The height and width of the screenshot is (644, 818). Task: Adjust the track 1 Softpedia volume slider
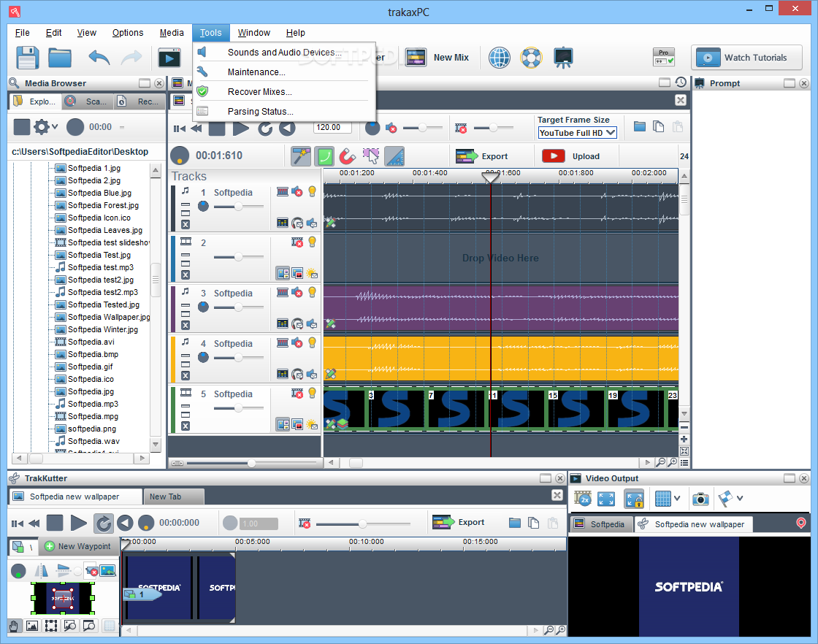click(238, 207)
